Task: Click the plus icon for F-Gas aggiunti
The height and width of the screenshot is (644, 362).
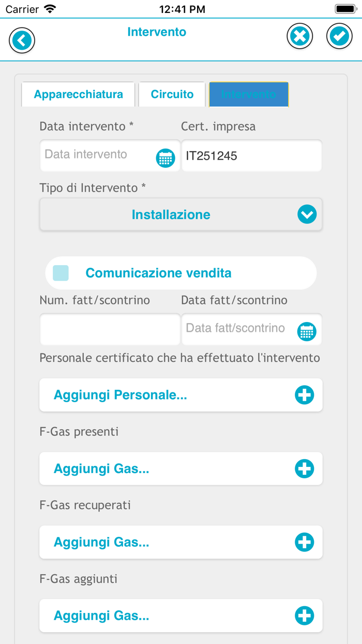Action: pos(305,616)
